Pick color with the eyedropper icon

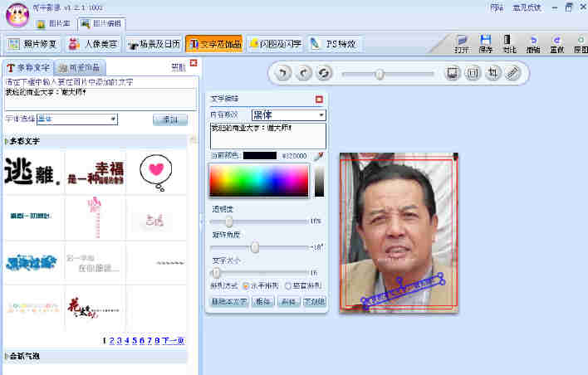pos(319,156)
